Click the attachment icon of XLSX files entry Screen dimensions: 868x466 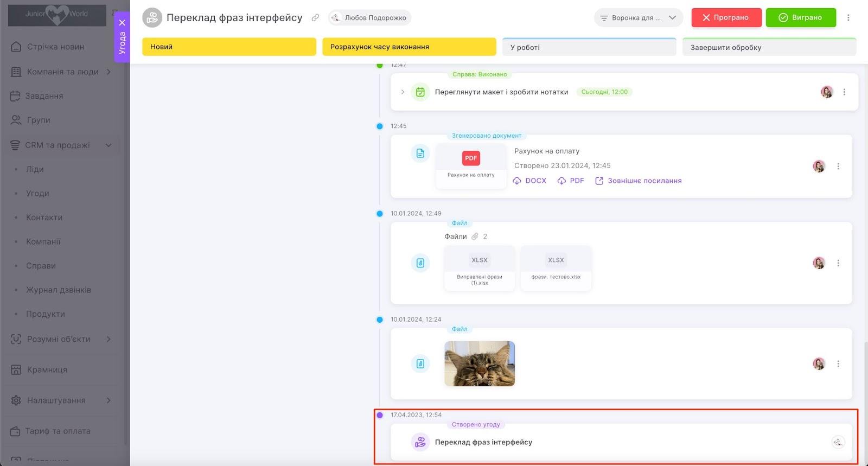pyautogui.click(x=420, y=263)
